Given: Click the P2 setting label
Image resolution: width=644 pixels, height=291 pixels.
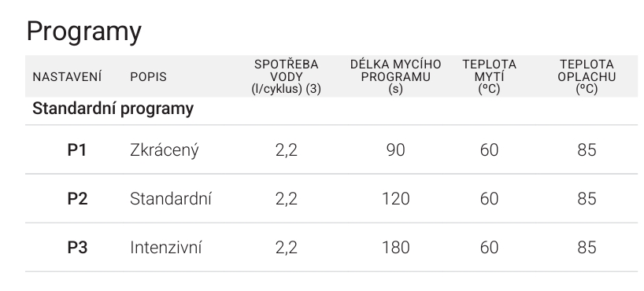Looking at the screenshot, I should click(x=77, y=199).
